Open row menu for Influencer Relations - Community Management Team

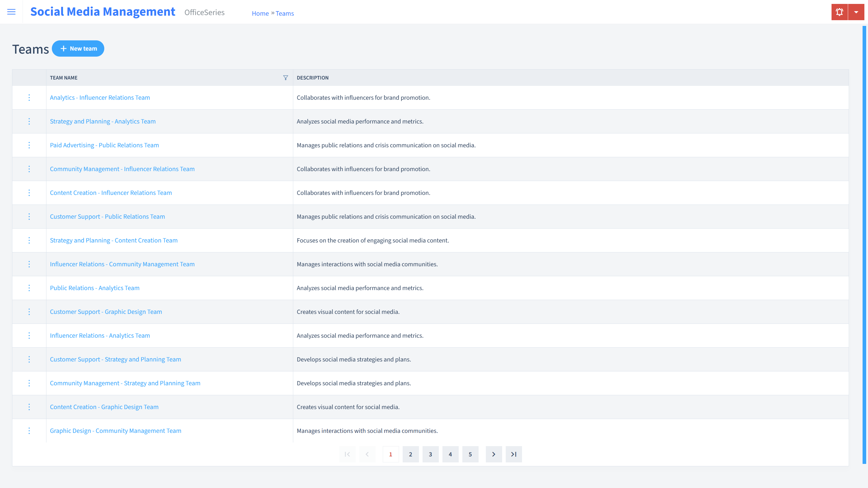[29, 264]
